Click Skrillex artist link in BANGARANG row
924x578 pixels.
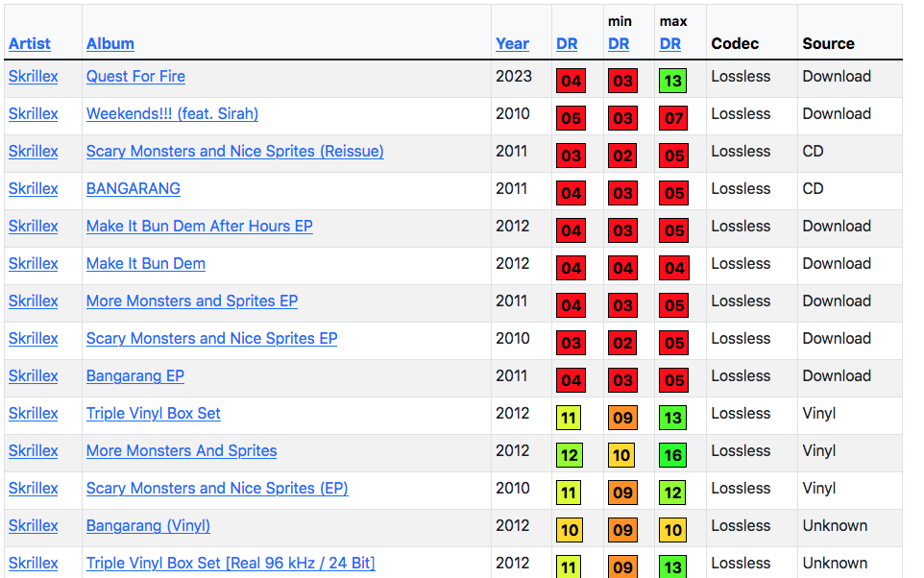(33, 188)
